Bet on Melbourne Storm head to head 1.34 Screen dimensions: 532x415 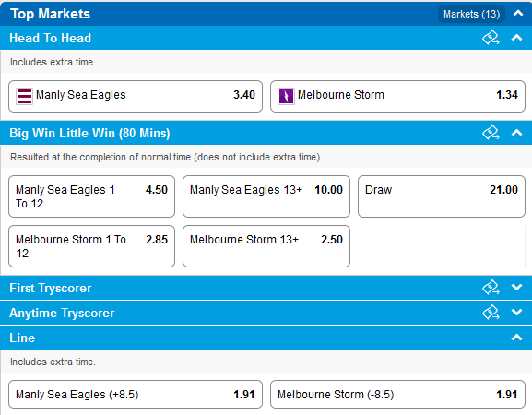(x=397, y=96)
